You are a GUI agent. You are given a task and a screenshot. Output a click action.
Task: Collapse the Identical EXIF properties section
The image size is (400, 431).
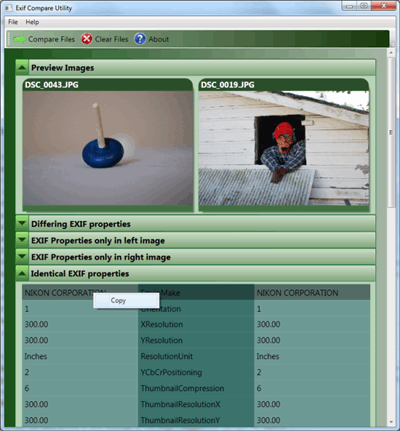[x=22, y=274]
